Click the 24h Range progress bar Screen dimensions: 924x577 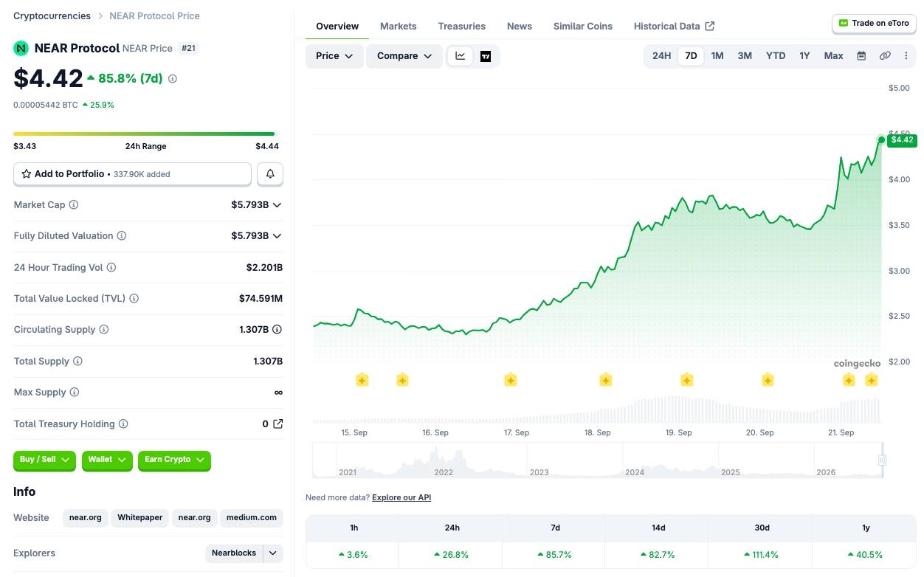pos(144,134)
